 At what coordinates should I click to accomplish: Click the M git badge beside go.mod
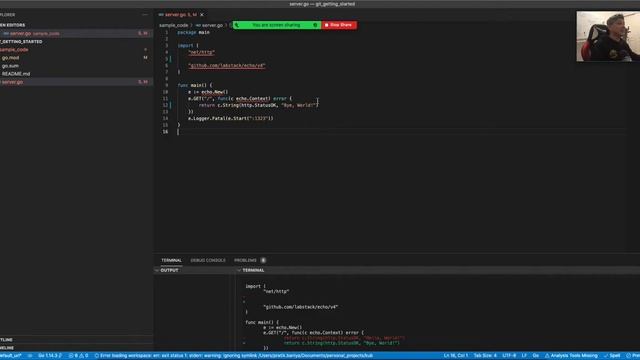pos(145,58)
